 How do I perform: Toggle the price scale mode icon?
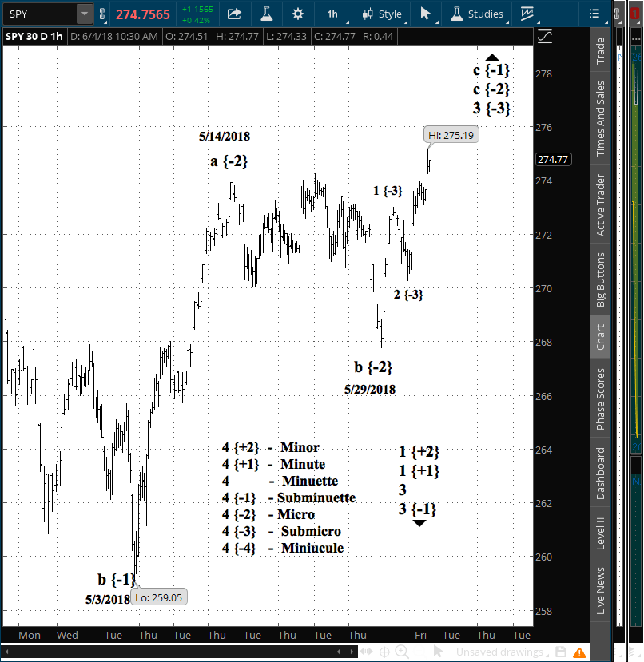click(x=545, y=37)
